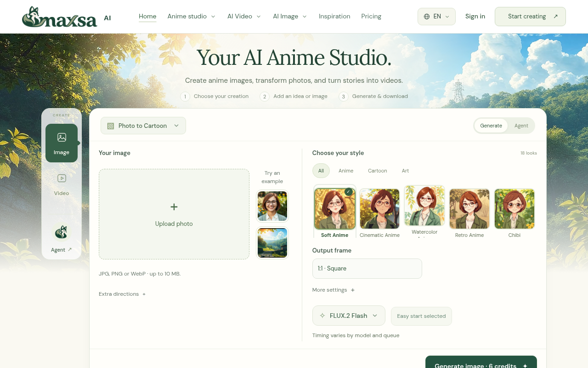This screenshot has height=368, width=588.
Task: Expand the AI Video menu
Action: pos(244,17)
